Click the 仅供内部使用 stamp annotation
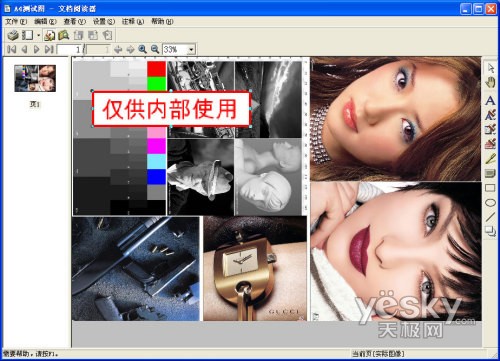 pos(171,109)
